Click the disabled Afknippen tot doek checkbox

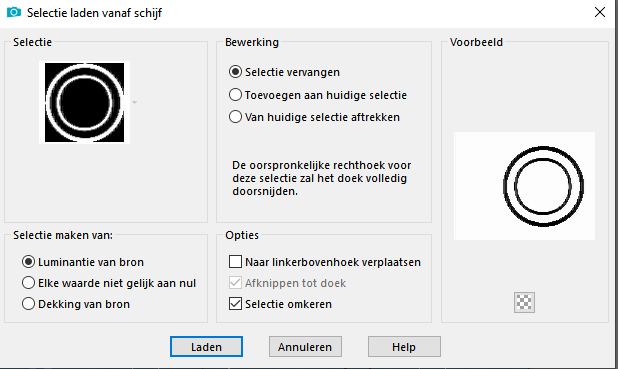coord(235,283)
